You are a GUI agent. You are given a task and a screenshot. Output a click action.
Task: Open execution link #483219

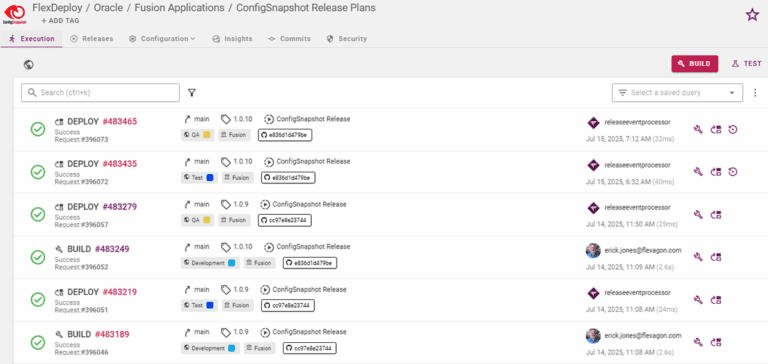[x=120, y=292]
